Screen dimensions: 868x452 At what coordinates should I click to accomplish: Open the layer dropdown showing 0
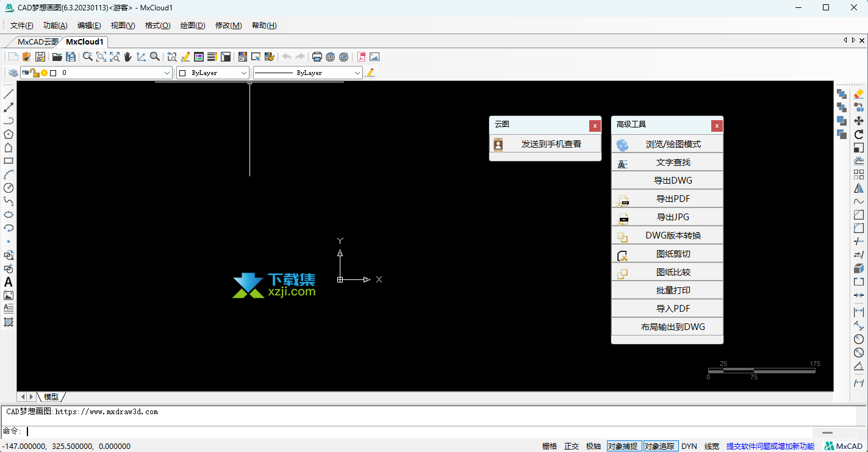pyautogui.click(x=96, y=73)
